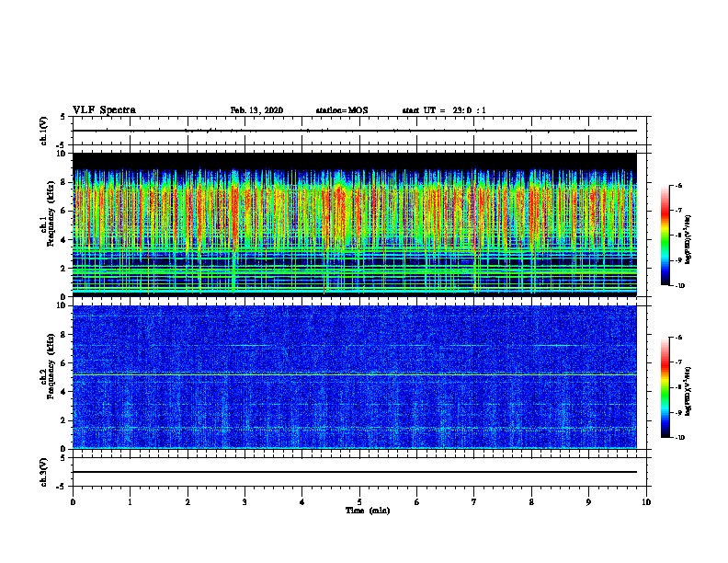The height and width of the screenshot is (563, 728).
Task: Click the "5" tick label of ch.1(V) panel
Action: [x=63, y=117]
